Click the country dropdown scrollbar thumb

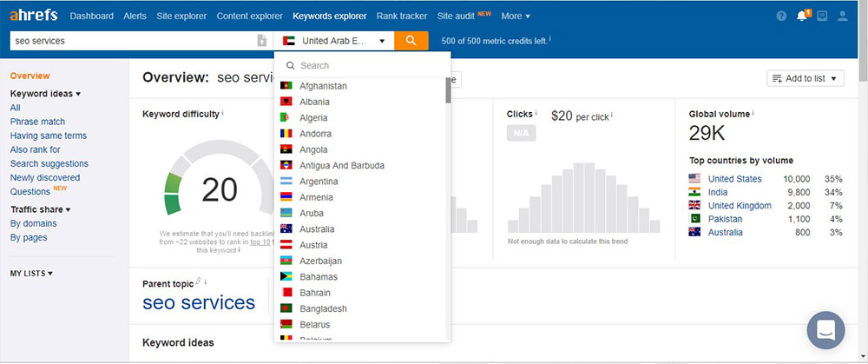448,90
